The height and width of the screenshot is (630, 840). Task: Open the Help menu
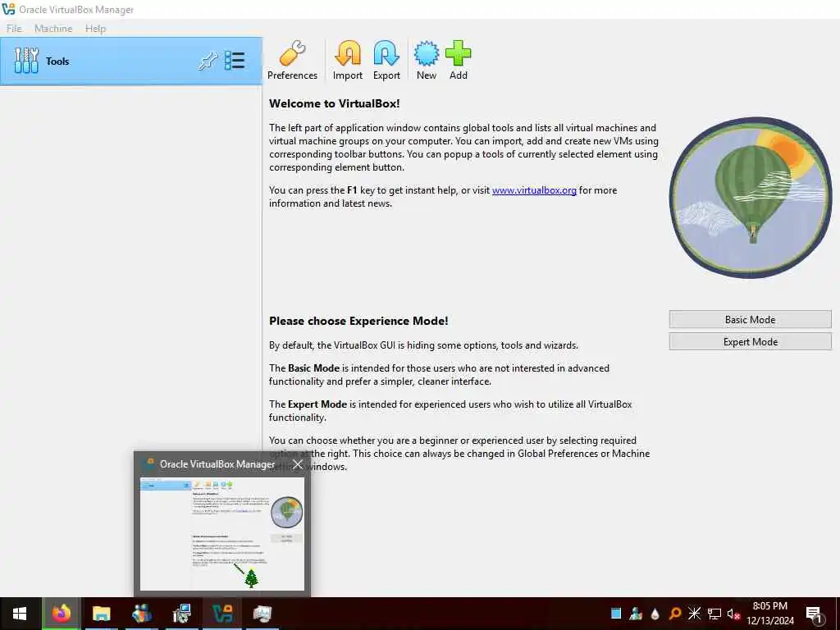click(95, 29)
